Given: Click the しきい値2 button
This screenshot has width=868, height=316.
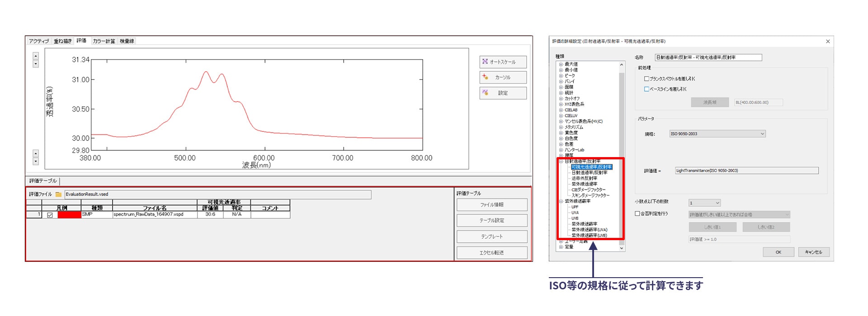Looking at the screenshot, I should tap(766, 227).
